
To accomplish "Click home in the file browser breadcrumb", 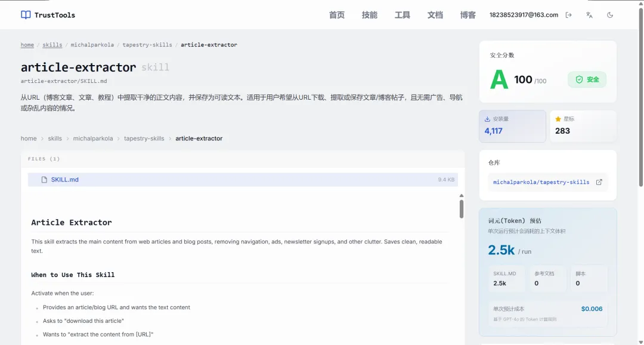I will [x=29, y=138].
